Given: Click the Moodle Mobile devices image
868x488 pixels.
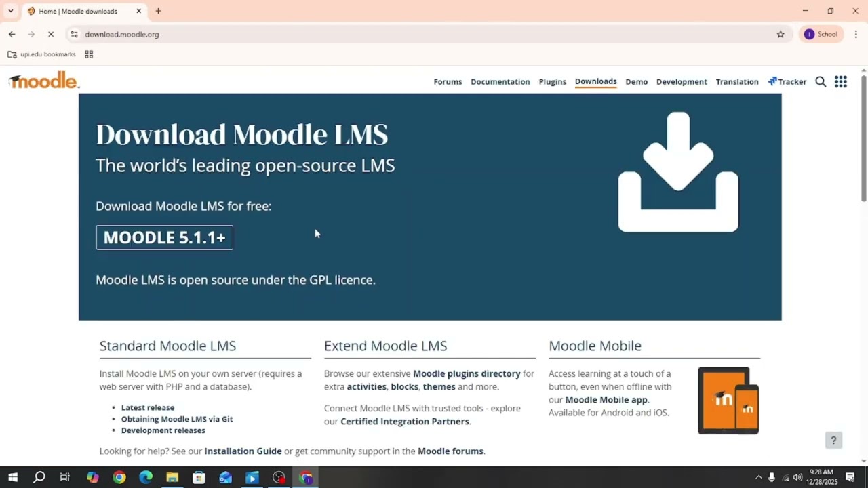Looking at the screenshot, I should (x=728, y=401).
